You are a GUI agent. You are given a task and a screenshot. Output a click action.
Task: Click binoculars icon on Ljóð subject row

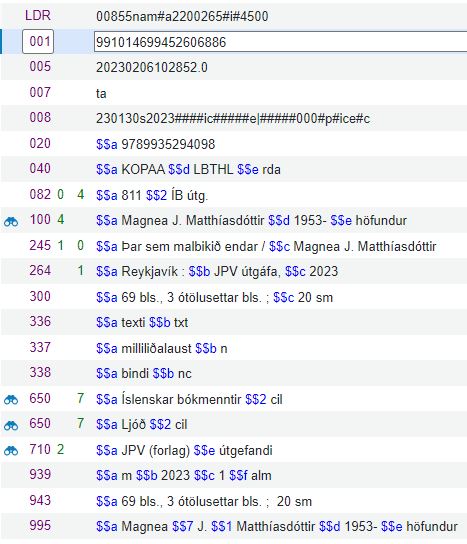[11, 425]
